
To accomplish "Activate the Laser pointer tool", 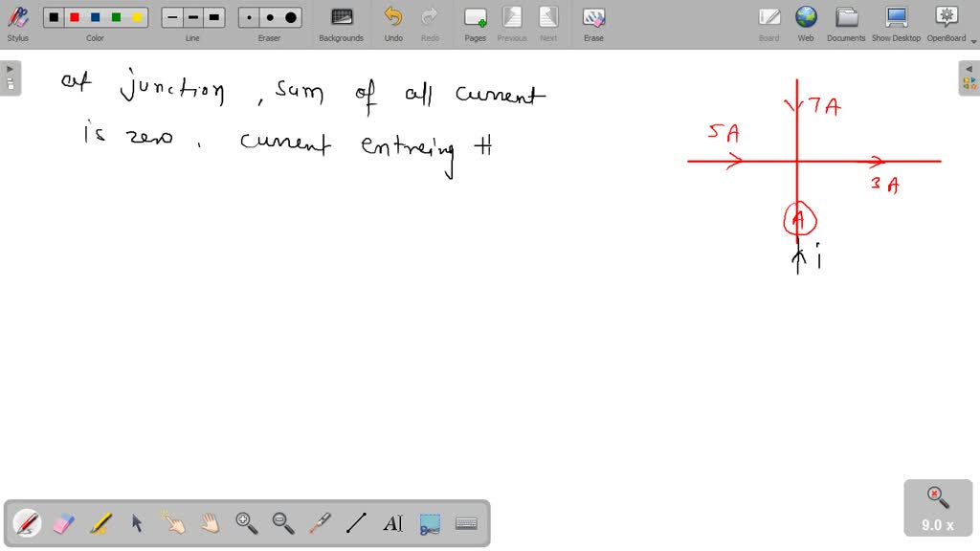I will [320, 522].
